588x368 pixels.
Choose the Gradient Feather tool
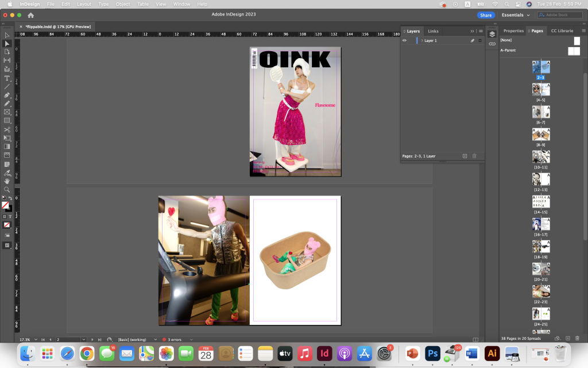(x=7, y=155)
